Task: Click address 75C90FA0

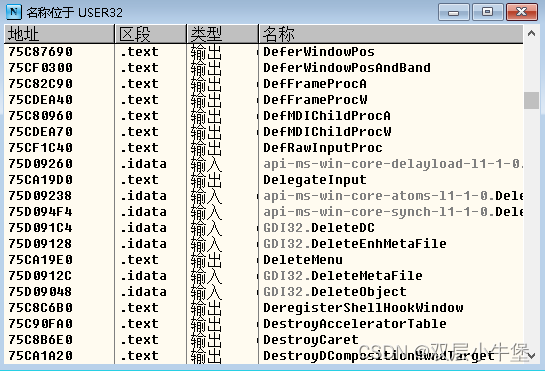Action: [x=41, y=324]
